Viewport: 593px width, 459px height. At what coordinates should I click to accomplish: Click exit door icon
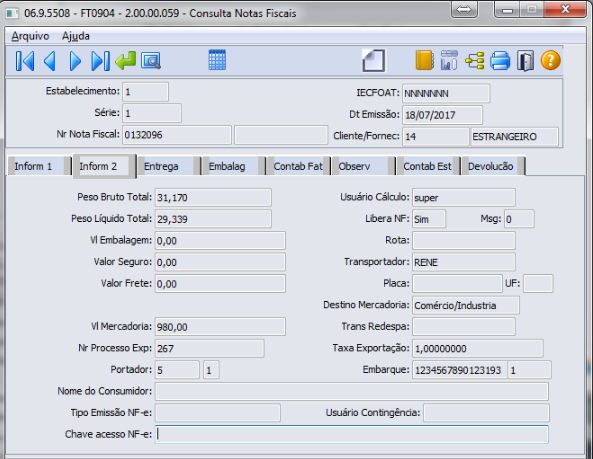pos(525,60)
